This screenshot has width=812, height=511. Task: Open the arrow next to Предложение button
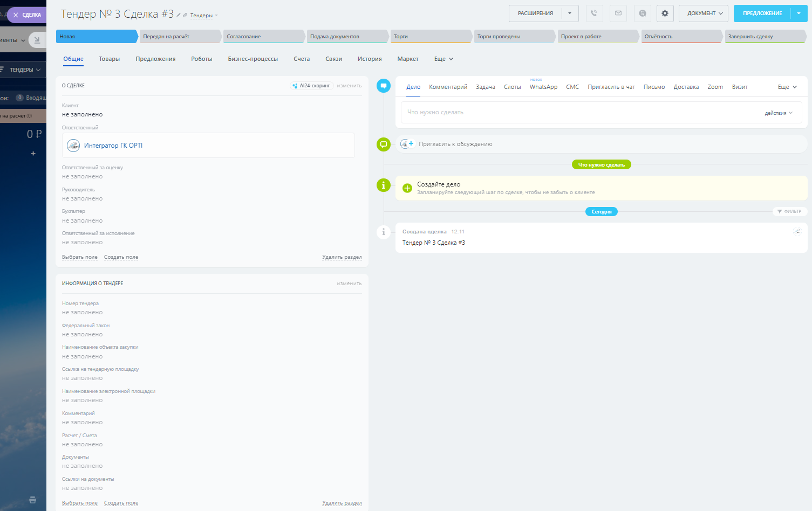point(799,13)
